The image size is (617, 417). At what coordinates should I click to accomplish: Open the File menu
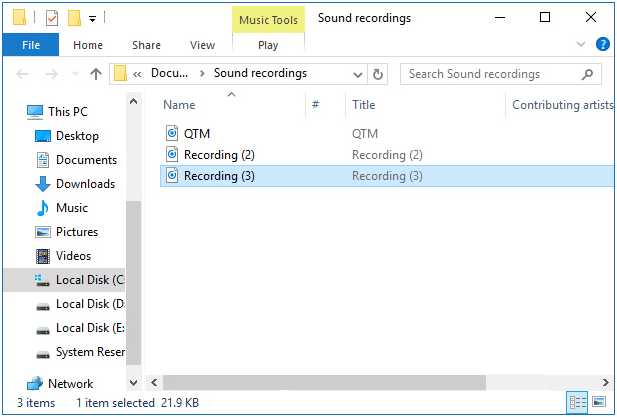tap(31, 45)
